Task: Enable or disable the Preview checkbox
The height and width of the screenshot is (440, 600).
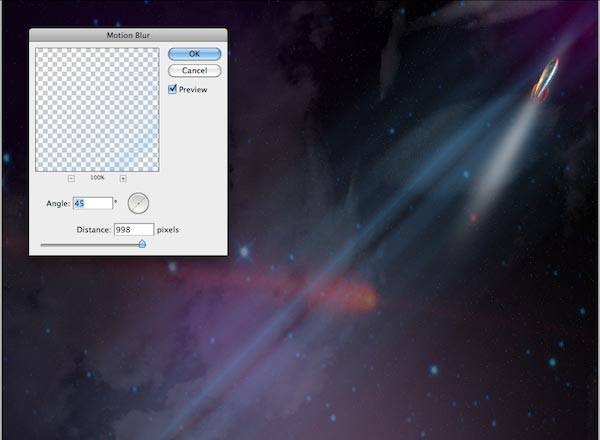Action: pos(173,89)
